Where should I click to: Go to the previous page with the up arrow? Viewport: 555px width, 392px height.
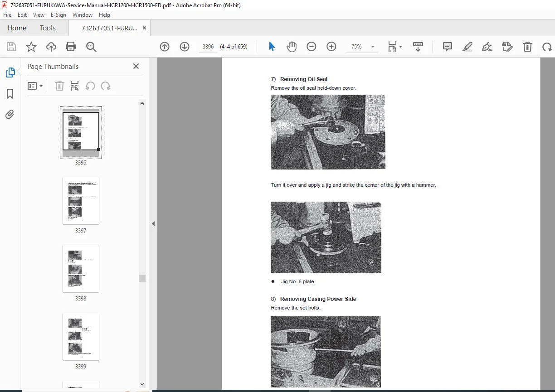165,47
